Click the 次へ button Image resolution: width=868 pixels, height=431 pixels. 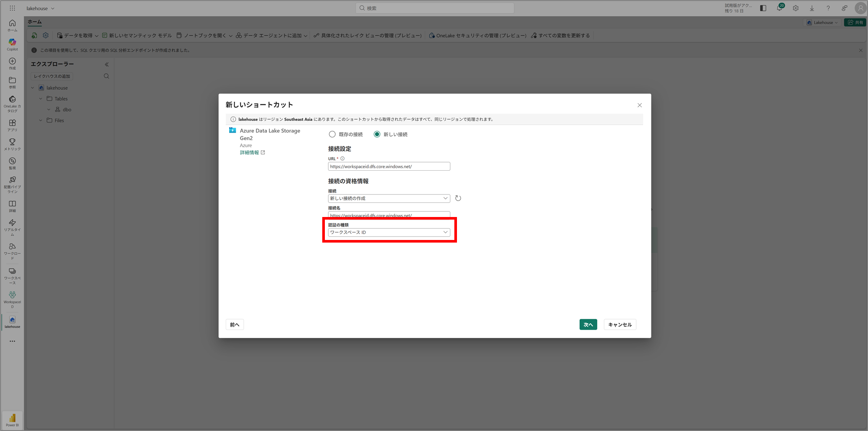pos(588,324)
